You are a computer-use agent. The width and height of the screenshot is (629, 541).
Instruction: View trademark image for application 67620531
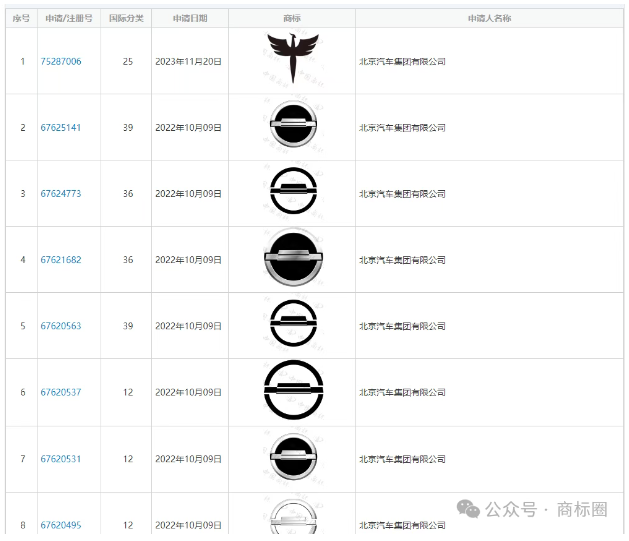(292, 458)
